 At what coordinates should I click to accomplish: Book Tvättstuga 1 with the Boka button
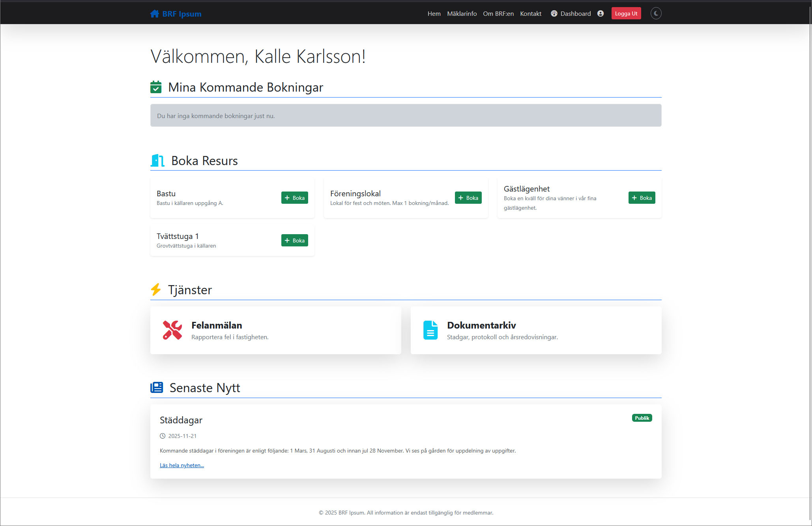294,240
